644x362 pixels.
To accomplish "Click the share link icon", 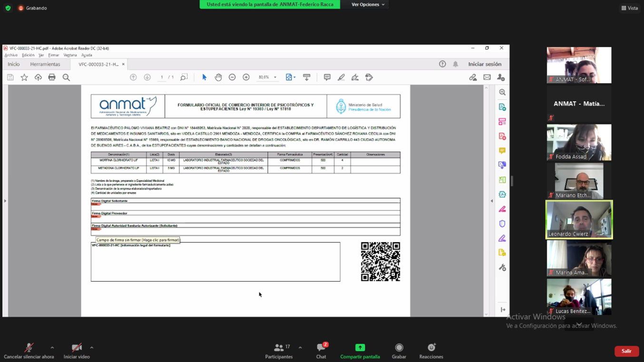I will (x=473, y=77).
